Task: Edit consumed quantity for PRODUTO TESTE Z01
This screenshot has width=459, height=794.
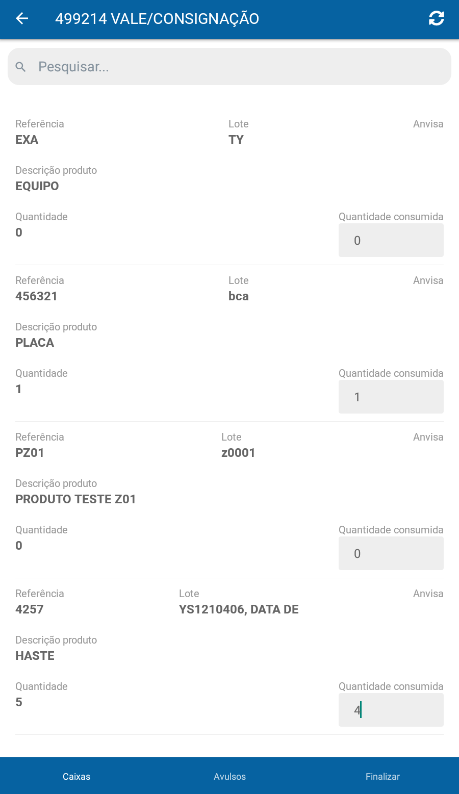Action: 391,553
